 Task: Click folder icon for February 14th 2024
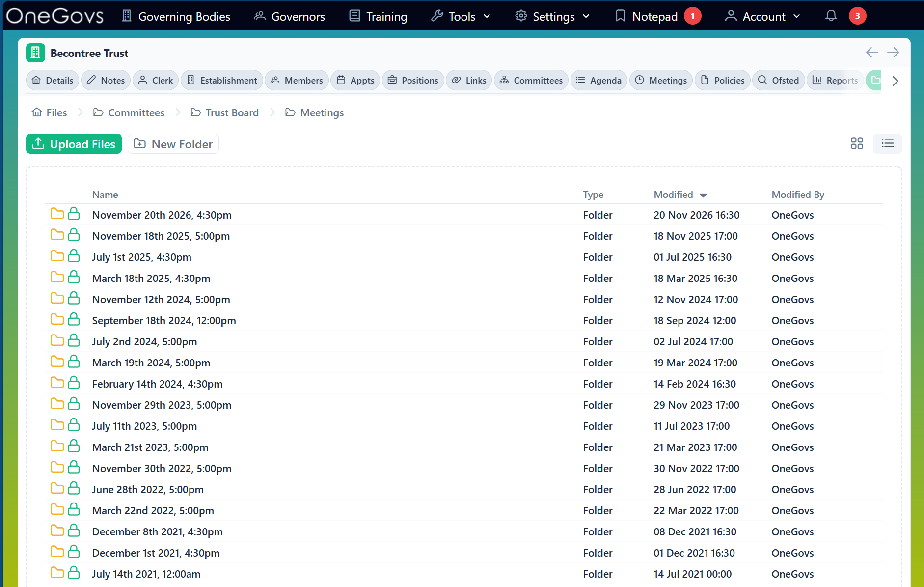pos(57,383)
